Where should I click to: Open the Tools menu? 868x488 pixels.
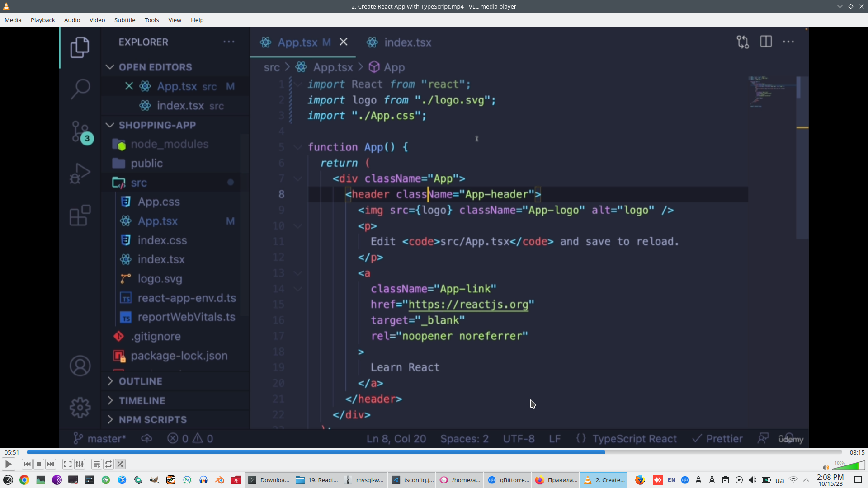pos(151,20)
